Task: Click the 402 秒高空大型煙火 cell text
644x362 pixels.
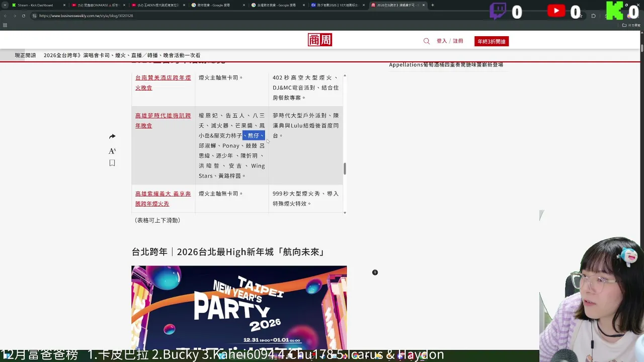Action: [305, 87]
